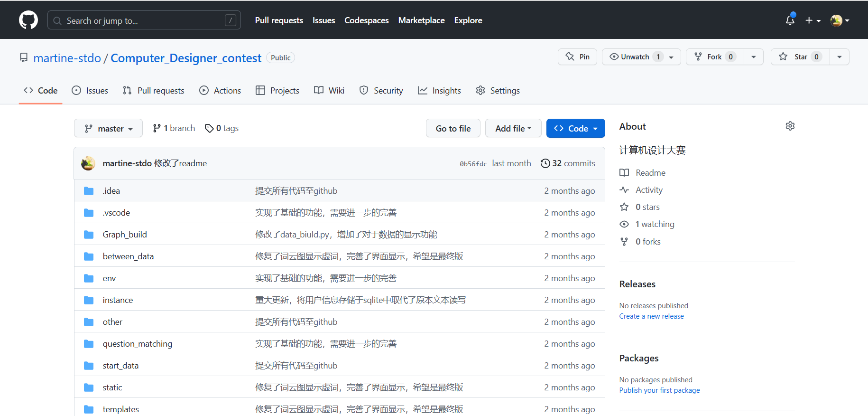Open instance commit message mentioning sqlite
The width and height of the screenshot is (868, 416).
click(360, 300)
